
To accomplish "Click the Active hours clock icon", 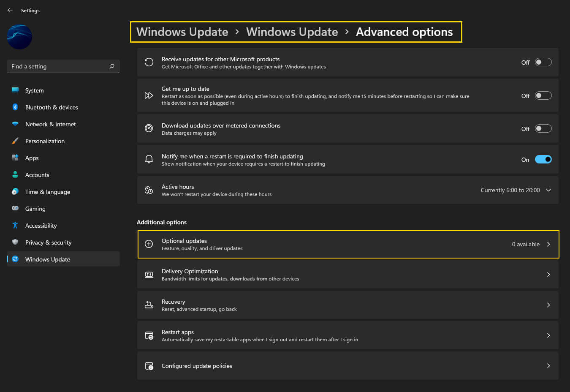I will (x=149, y=190).
